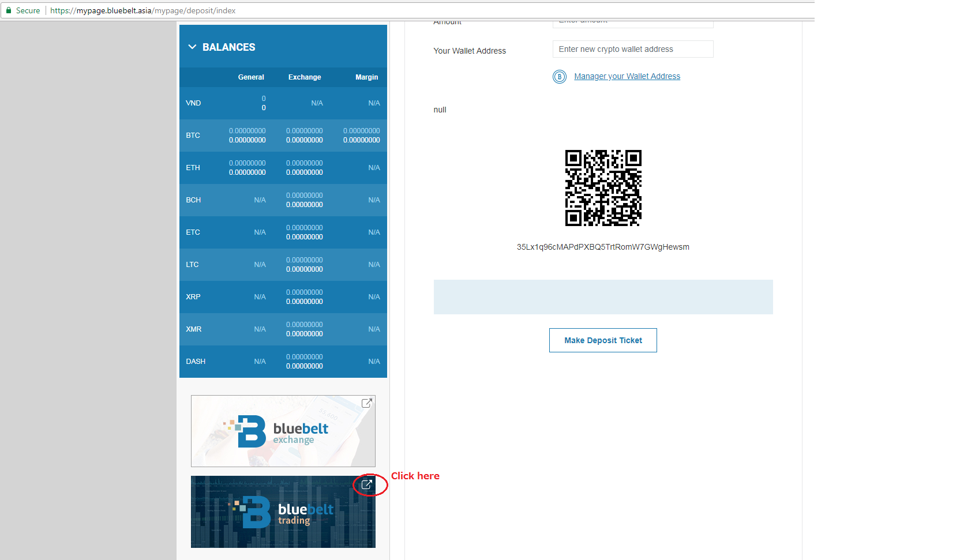Open external link icon on bluebelt trading banner

click(x=366, y=484)
